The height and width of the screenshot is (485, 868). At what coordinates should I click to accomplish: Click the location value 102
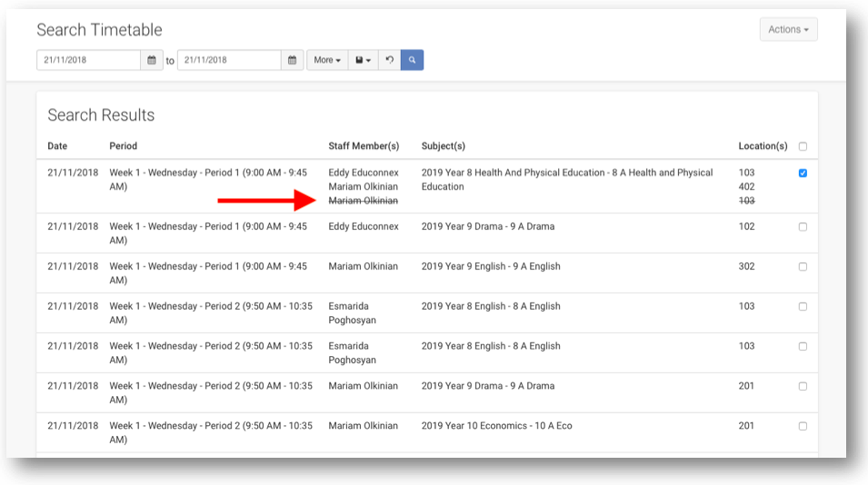(x=746, y=226)
